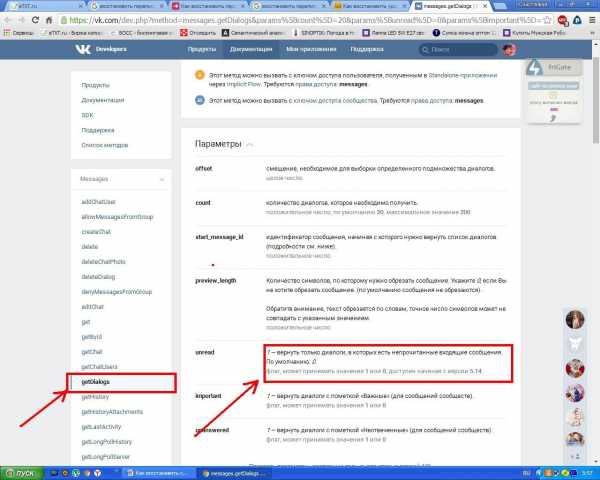Switch to messages.getDialogs taskbar window
Screen dimensions: 600x480
(234, 473)
